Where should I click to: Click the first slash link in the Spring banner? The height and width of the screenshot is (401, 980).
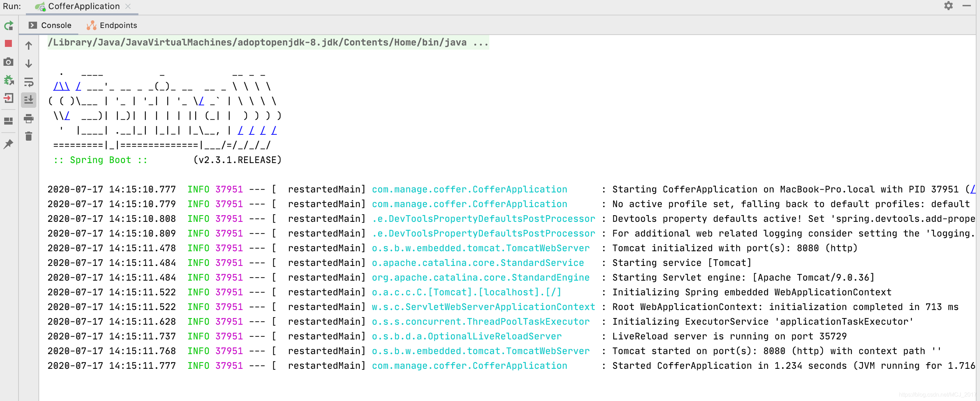(x=61, y=86)
